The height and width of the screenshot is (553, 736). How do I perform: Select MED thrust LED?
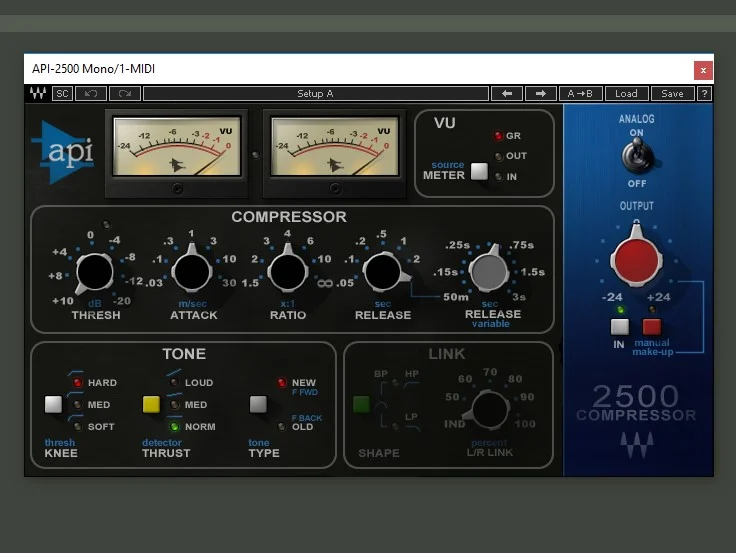175,404
